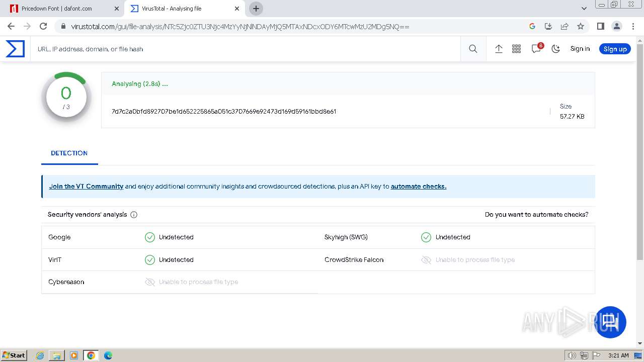The width and height of the screenshot is (644, 362).
Task: Close the Pricedown Font tab
Action: point(117,9)
